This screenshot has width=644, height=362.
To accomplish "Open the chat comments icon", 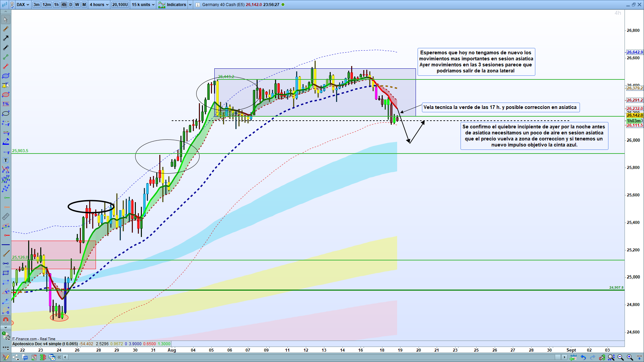I will pos(25,357).
